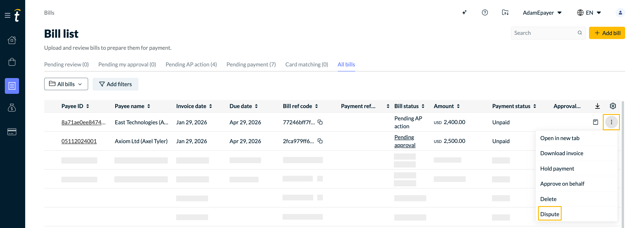Switch to Card matching tab
Screen dimensions: 644x228
click(x=306, y=65)
